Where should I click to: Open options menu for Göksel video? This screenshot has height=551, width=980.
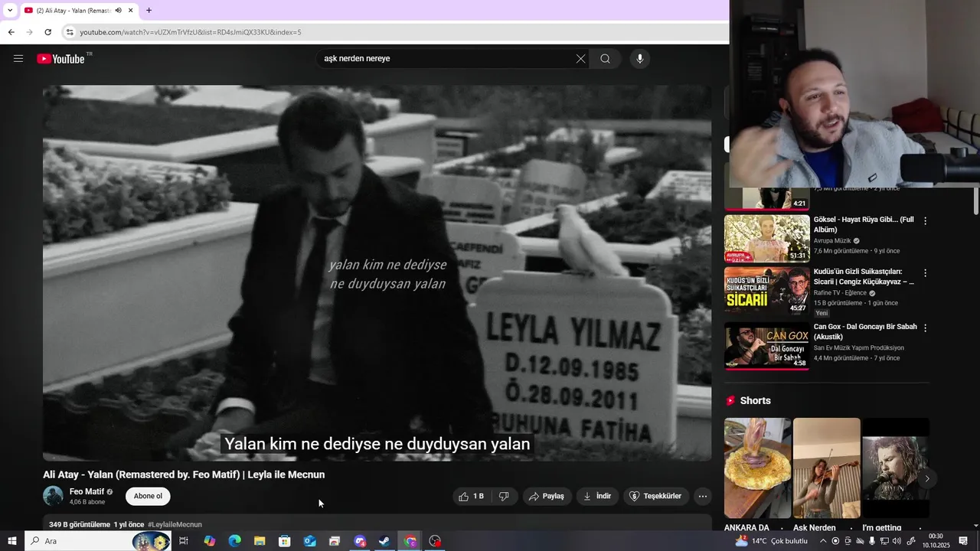(x=925, y=220)
